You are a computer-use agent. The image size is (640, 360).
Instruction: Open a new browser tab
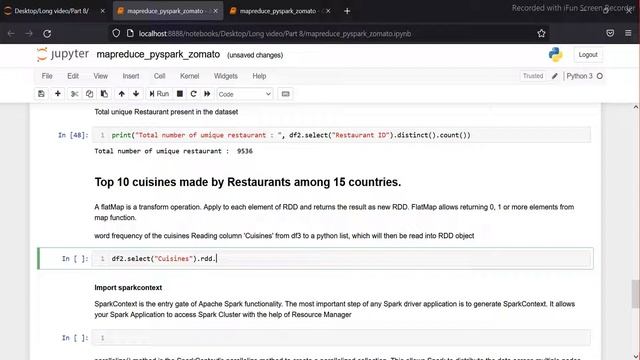point(347,11)
